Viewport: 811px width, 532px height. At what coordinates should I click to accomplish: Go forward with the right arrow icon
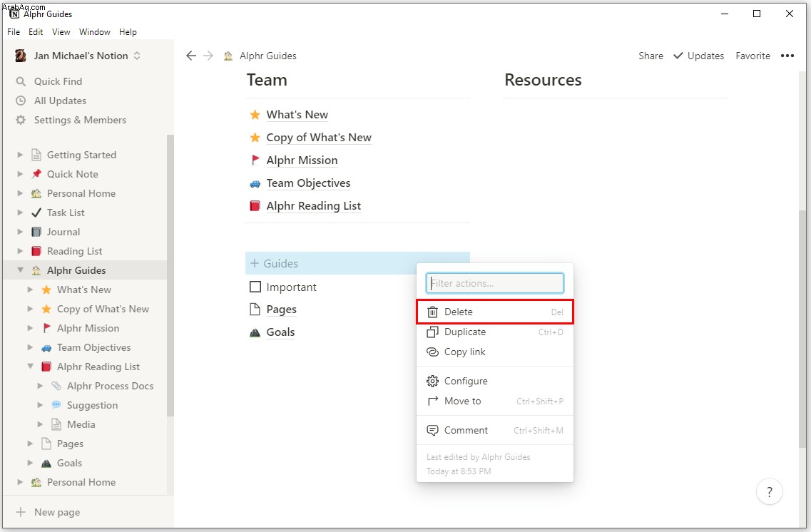point(208,56)
